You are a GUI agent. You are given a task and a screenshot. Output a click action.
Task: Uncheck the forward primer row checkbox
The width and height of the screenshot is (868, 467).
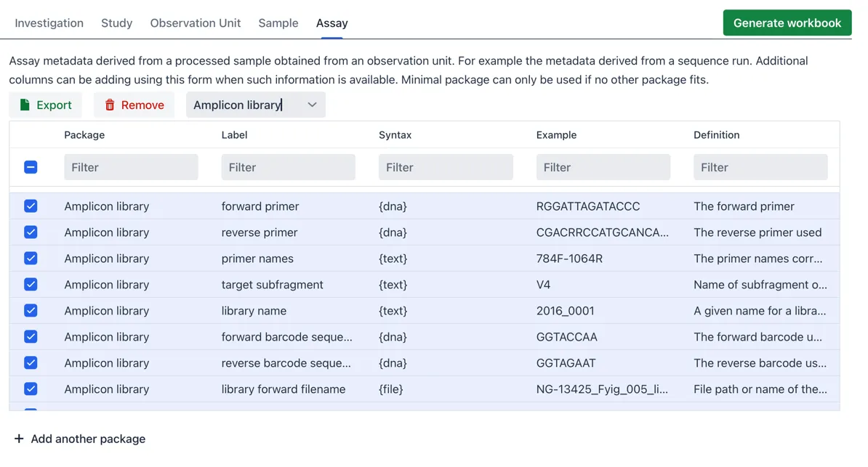31,206
